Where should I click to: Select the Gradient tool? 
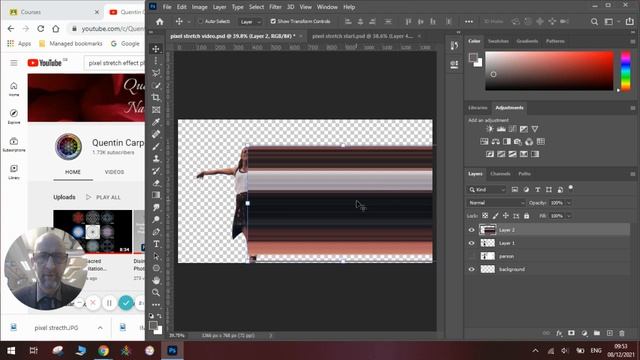[x=156, y=195]
